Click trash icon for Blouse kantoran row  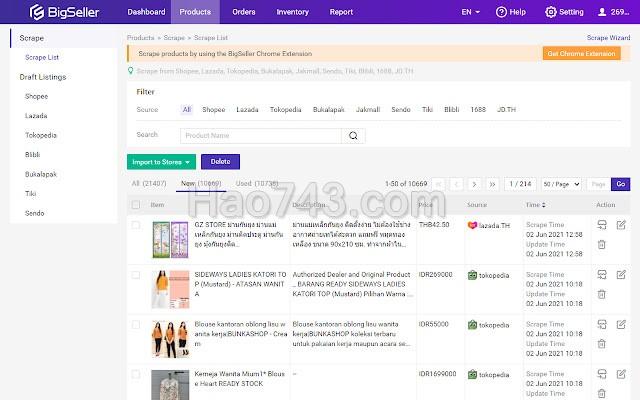[x=601, y=344]
